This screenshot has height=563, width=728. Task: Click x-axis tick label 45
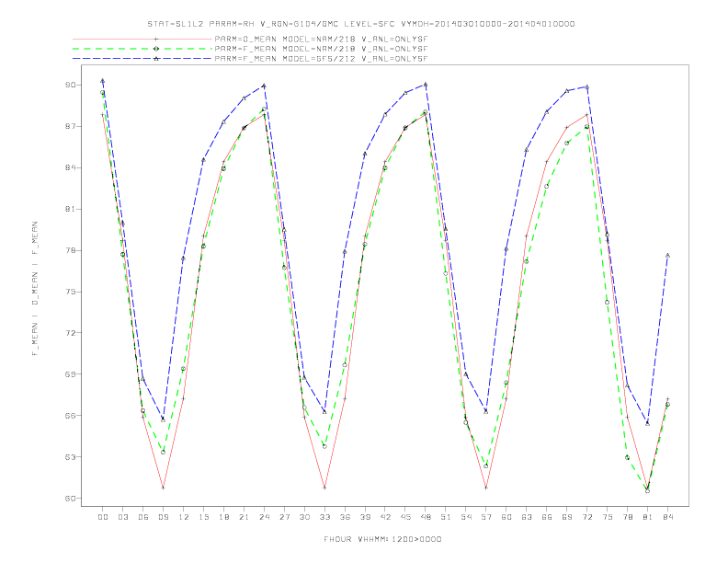click(x=405, y=517)
